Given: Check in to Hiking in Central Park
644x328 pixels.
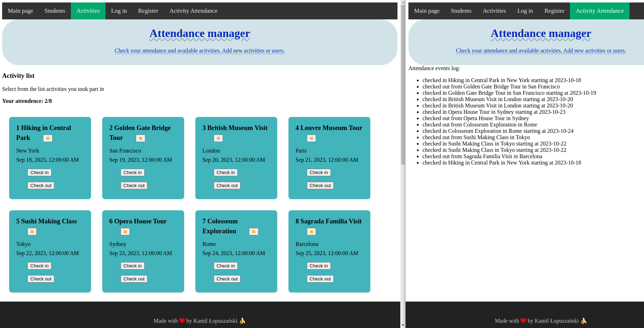Looking at the screenshot, I should pos(40,173).
